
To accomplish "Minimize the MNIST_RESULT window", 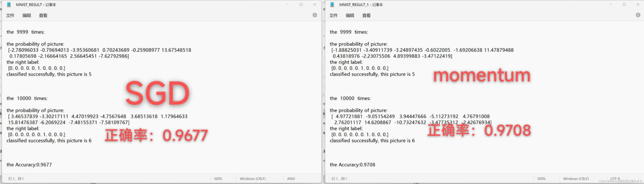I will point(288,4).
